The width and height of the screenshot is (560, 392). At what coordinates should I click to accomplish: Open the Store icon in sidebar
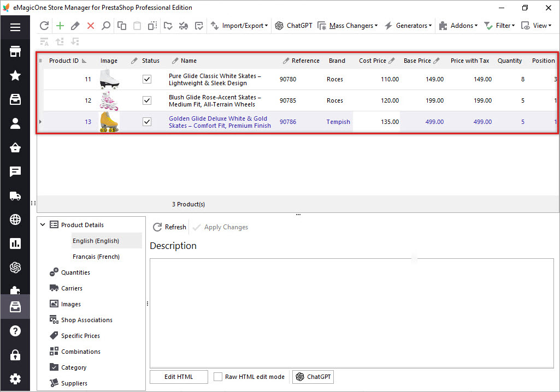[x=15, y=51]
